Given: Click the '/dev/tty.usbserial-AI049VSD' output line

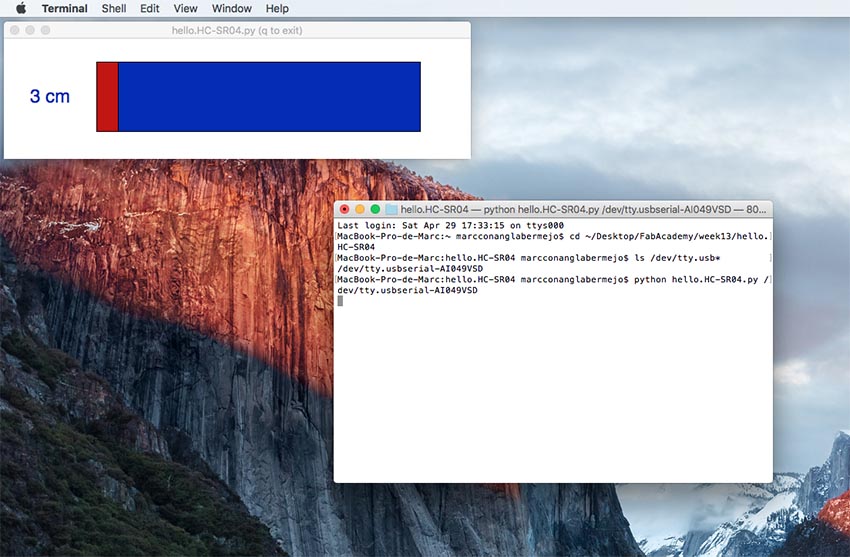Looking at the screenshot, I should 410,269.
